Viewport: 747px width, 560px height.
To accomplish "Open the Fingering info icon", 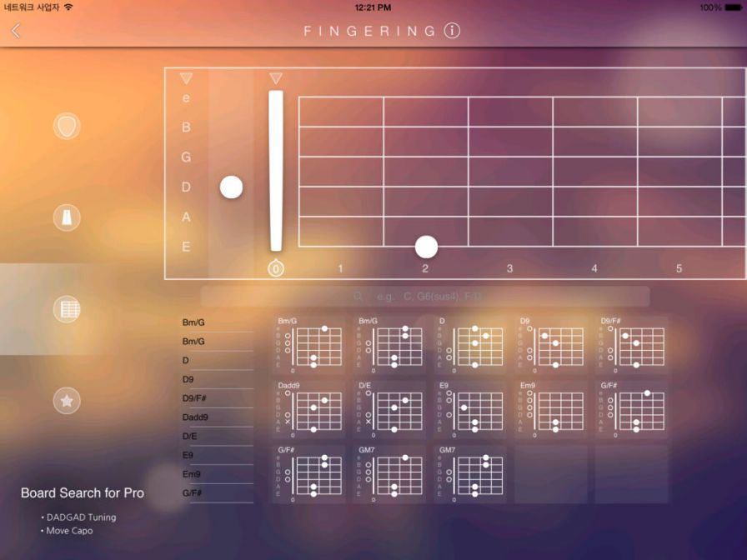I will click(452, 31).
